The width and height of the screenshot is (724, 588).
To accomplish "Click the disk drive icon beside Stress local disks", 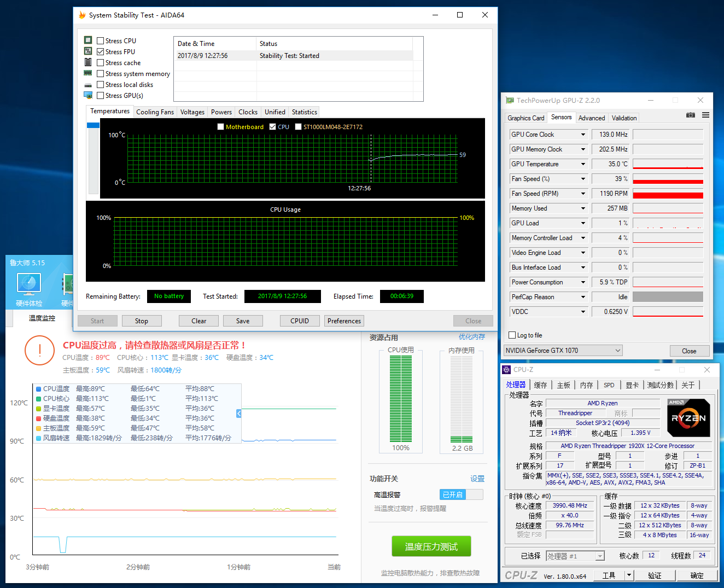I will [x=88, y=85].
